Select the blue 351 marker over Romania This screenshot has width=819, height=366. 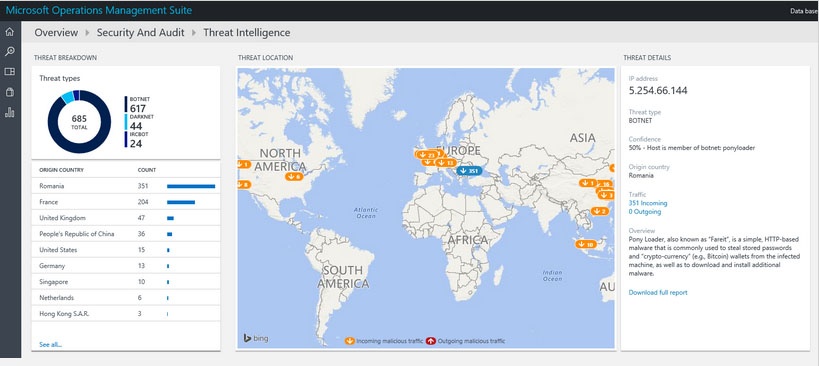pos(468,171)
